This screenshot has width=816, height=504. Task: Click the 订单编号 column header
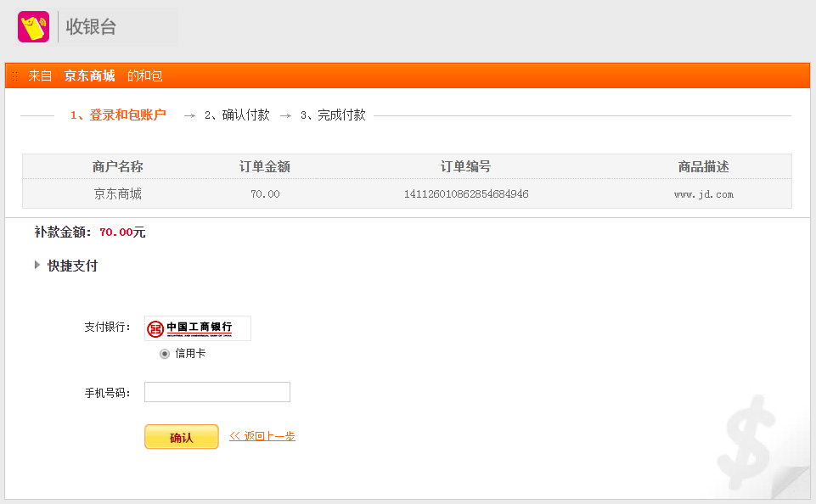pos(466,166)
